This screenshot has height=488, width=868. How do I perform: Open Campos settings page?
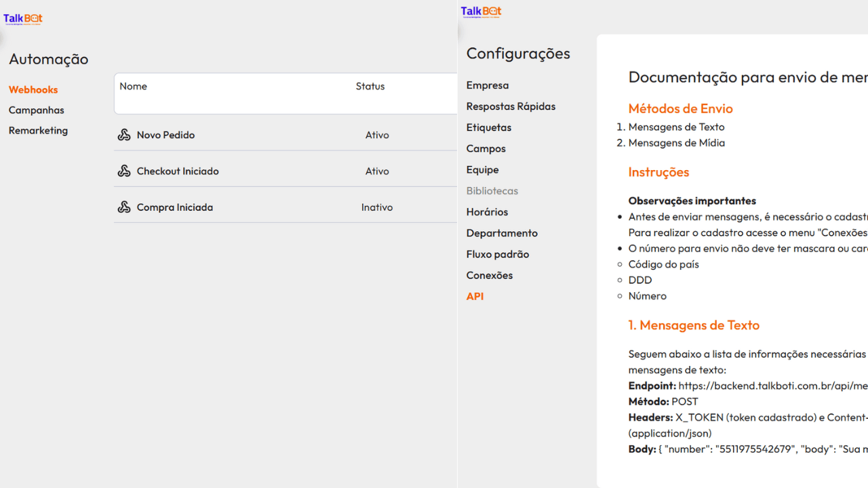click(x=486, y=148)
